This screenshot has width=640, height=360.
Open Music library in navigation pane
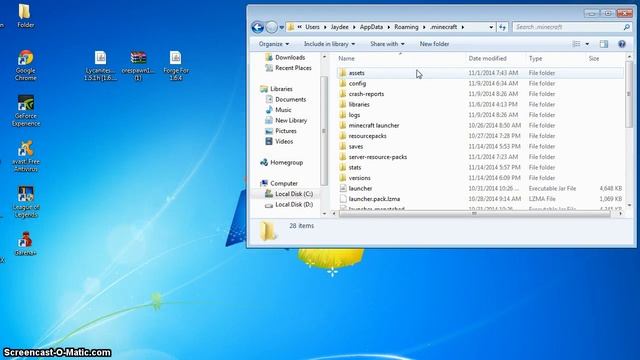point(278,110)
